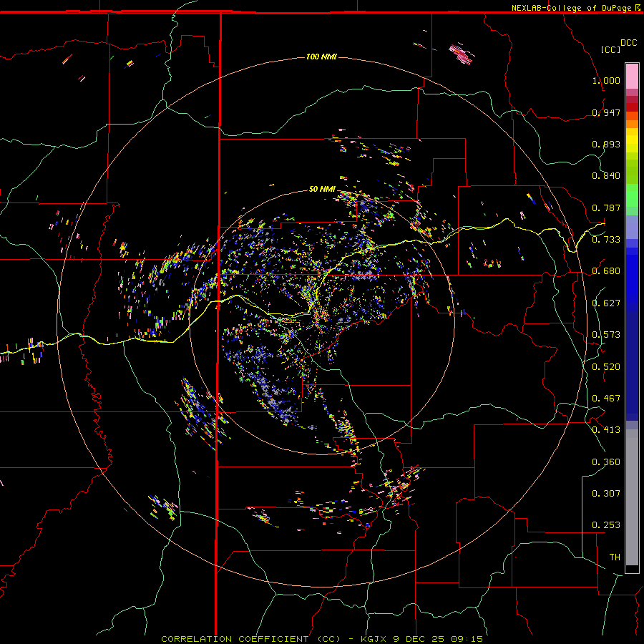Click the 0.360 scale value
Image resolution: width=644 pixels, height=644 pixels.
point(606,462)
